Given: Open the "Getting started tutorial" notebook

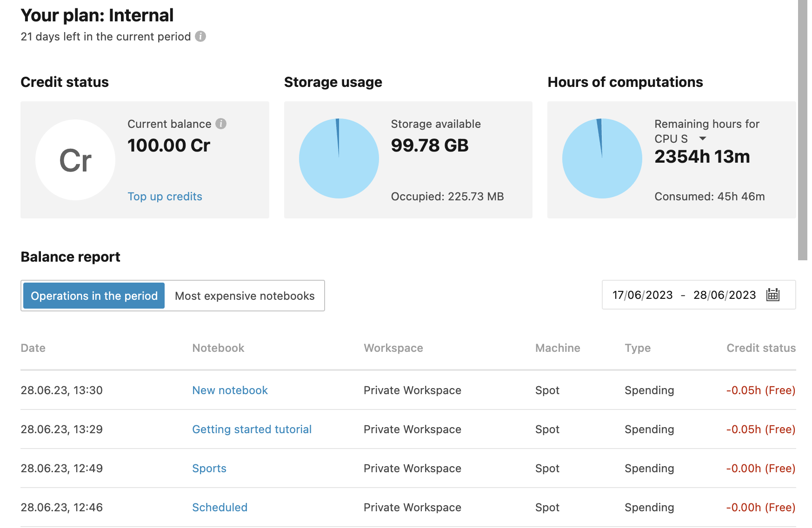Looking at the screenshot, I should pyautogui.click(x=252, y=429).
